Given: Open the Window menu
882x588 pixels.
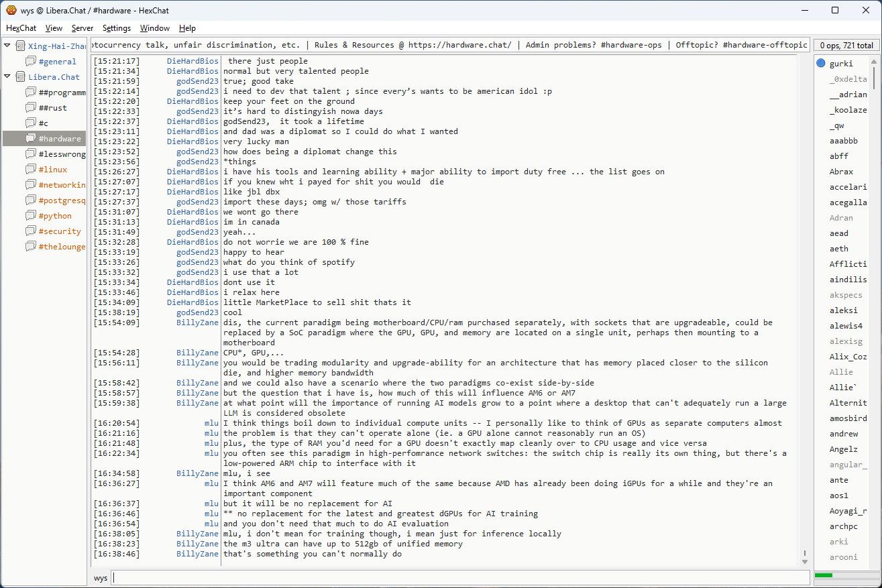Looking at the screenshot, I should 154,28.
